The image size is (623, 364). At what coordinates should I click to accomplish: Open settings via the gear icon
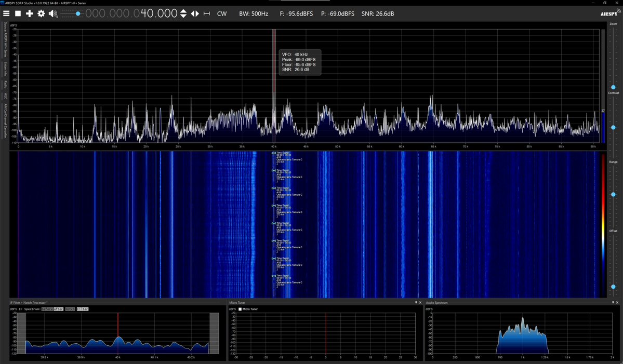pos(41,14)
